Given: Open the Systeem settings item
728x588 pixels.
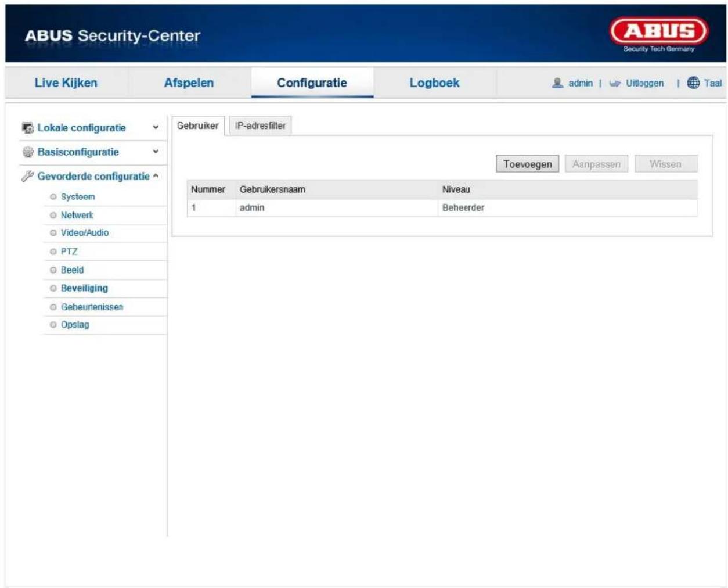Looking at the screenshot, I should click(x=78, y=197).
